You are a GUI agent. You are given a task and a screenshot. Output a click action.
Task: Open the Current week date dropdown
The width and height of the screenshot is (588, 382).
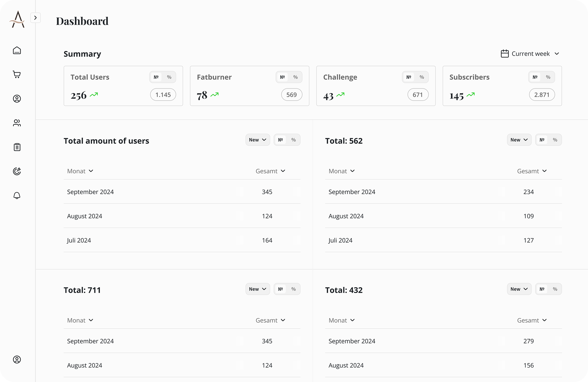pos(530,54)
